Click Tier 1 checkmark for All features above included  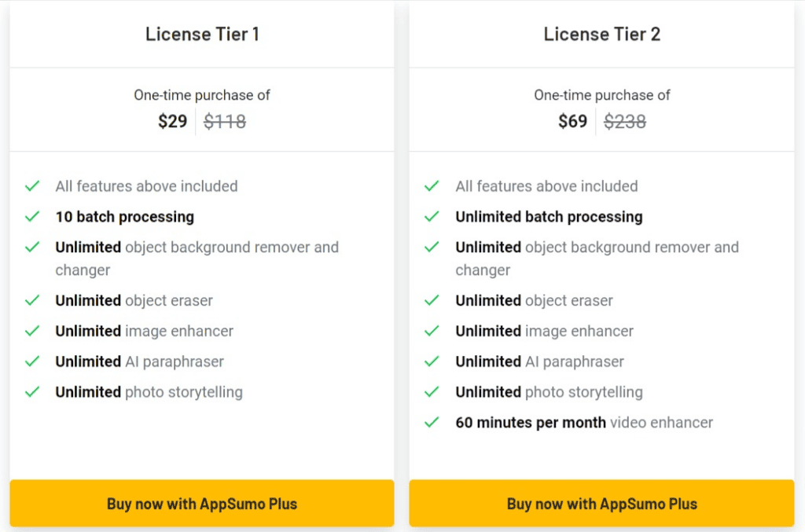pyautogui.click(x=32, y=185)
